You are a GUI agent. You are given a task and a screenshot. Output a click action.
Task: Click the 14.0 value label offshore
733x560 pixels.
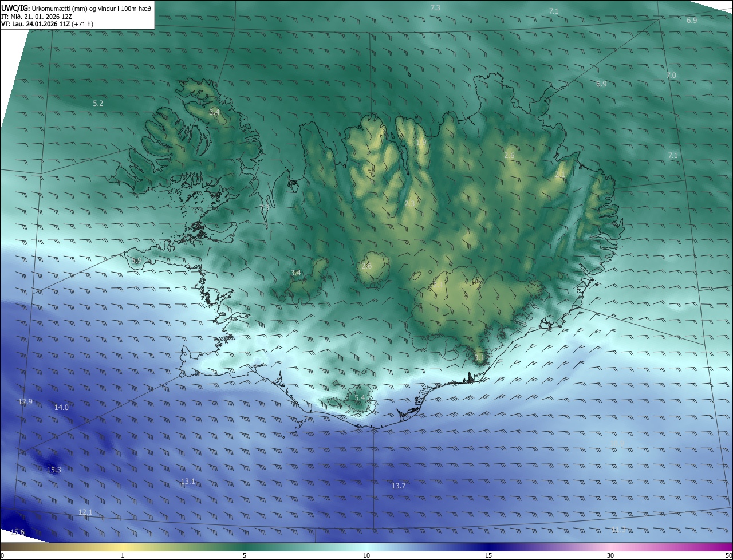pos(61,408)
